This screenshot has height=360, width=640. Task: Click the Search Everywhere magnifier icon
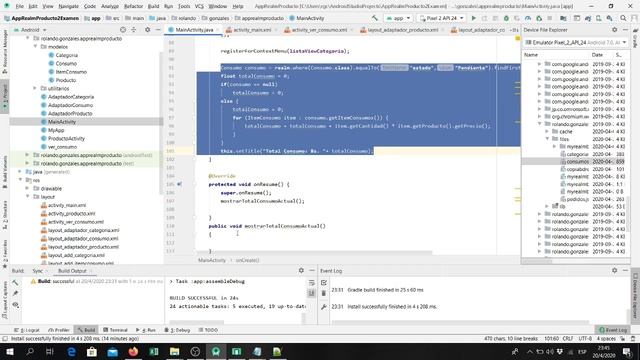(x=623, y=18)
